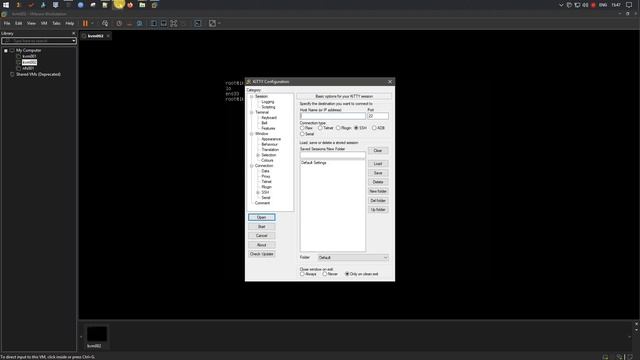Open the Help menu
This screenshot has width=640, height=360.
[x=70, y=24]
